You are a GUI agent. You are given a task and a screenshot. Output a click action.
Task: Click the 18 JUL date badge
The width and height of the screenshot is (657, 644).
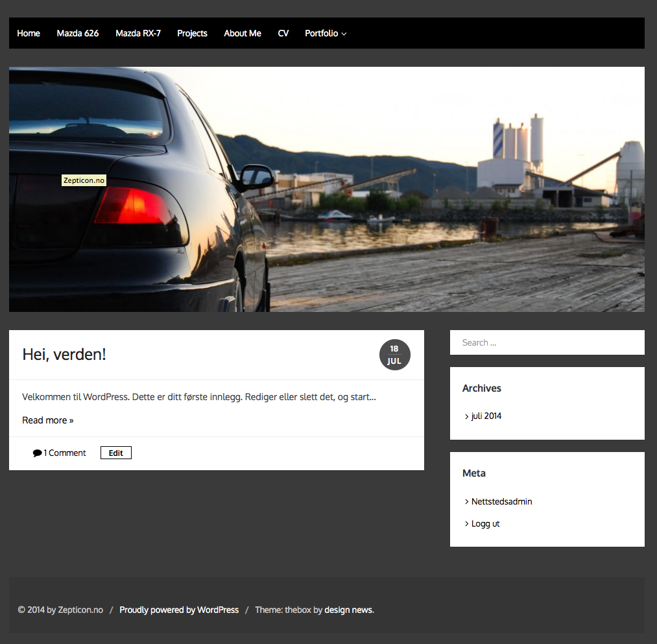coord(394,355)
